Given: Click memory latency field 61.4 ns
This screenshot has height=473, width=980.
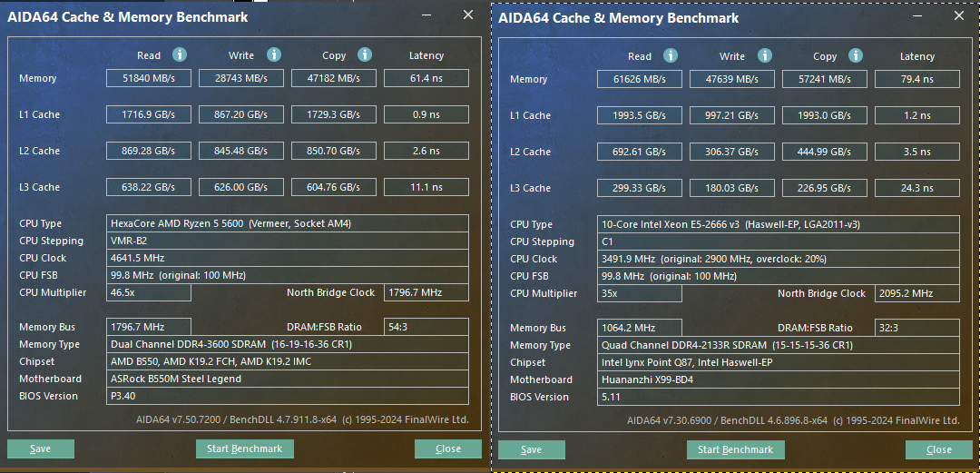Looking at the screenshot, I should click(x=426, y=78).
